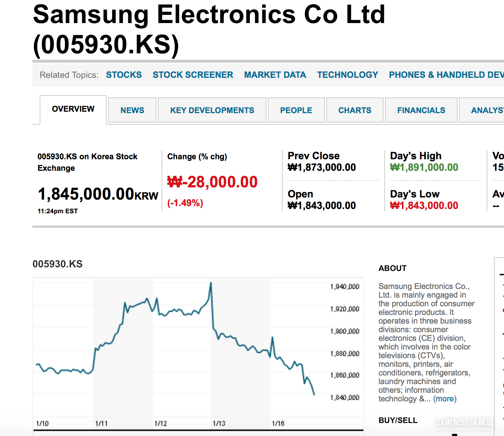Viewport: 504px width, 436px height.
Task: Open the CHARTS tab
Action: (x=355, y=110)
